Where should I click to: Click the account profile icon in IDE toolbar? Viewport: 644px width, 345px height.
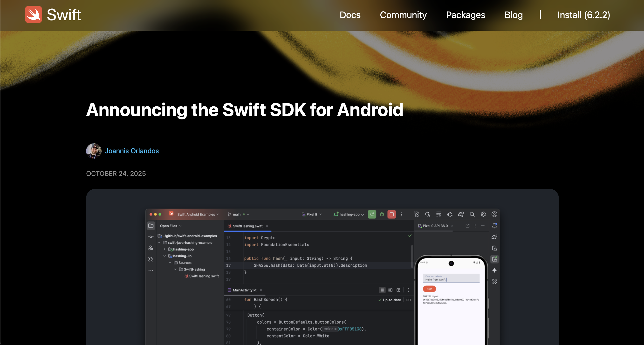[494, 214]
